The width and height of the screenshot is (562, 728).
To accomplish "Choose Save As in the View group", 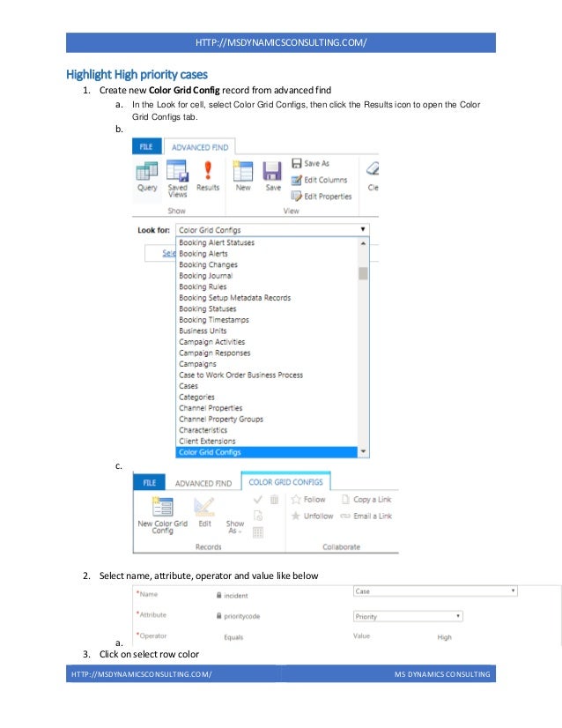I will coord(311,163).
